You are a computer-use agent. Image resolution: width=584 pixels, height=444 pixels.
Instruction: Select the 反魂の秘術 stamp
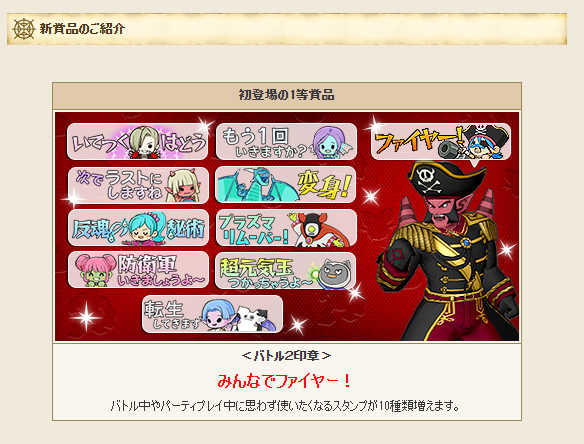click(x=138, y=227)
